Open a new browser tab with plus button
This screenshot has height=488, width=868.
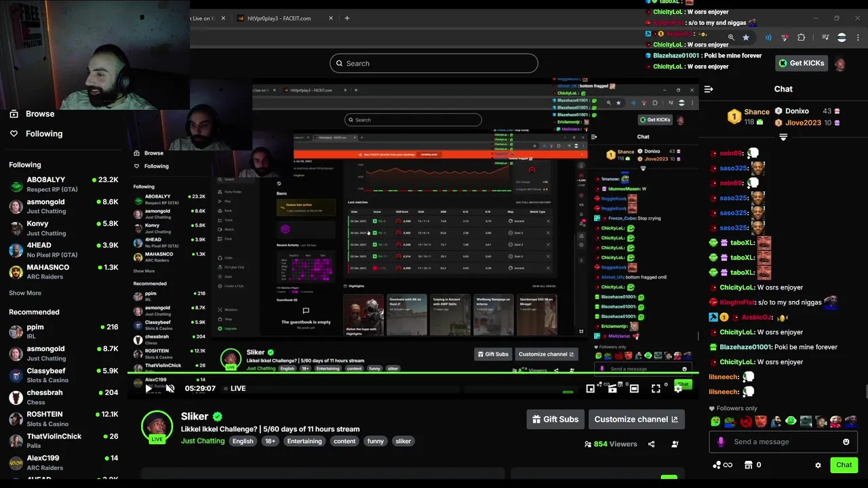click(347, 18)
